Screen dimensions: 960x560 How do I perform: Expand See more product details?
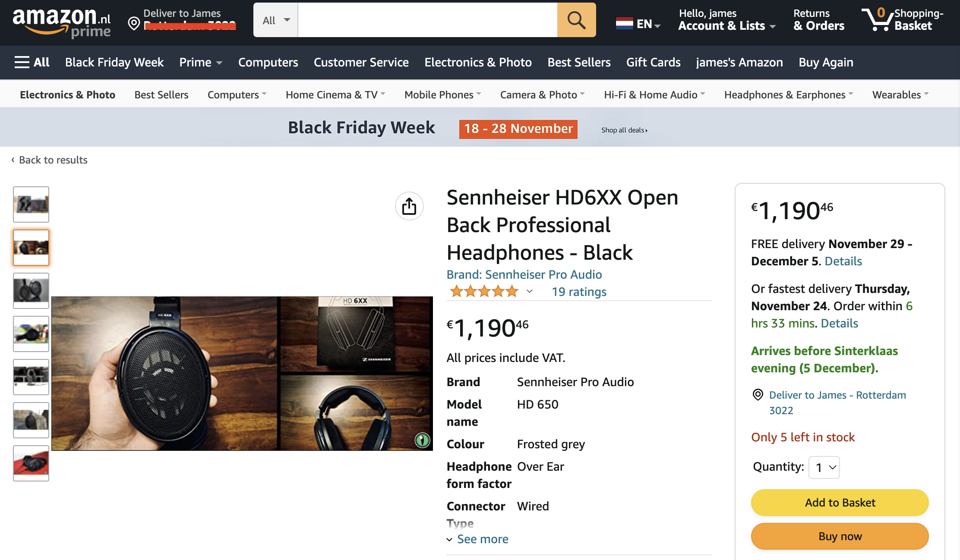pos(482,539)
